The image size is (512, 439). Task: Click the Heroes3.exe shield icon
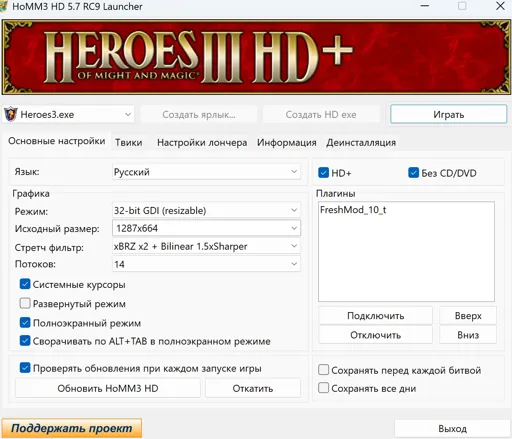(11, 114)
